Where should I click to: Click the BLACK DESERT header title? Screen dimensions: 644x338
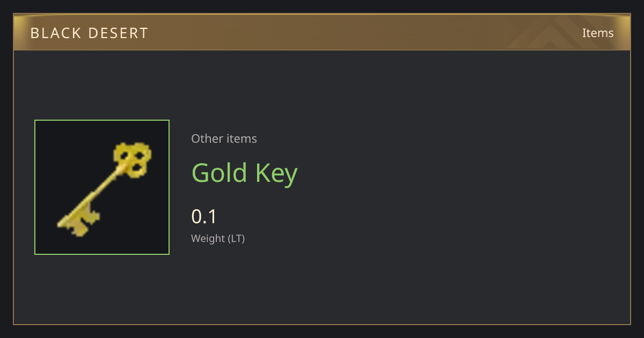click(90, 33)
